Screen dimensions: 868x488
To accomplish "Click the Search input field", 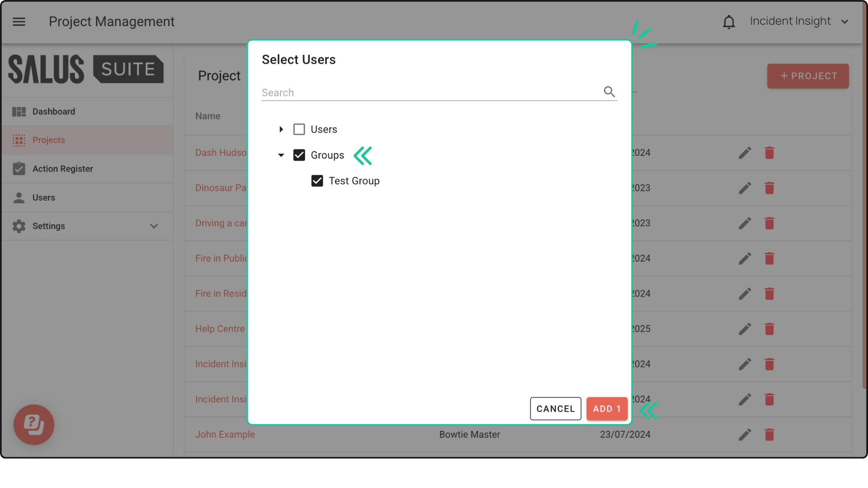I will 430,93.
